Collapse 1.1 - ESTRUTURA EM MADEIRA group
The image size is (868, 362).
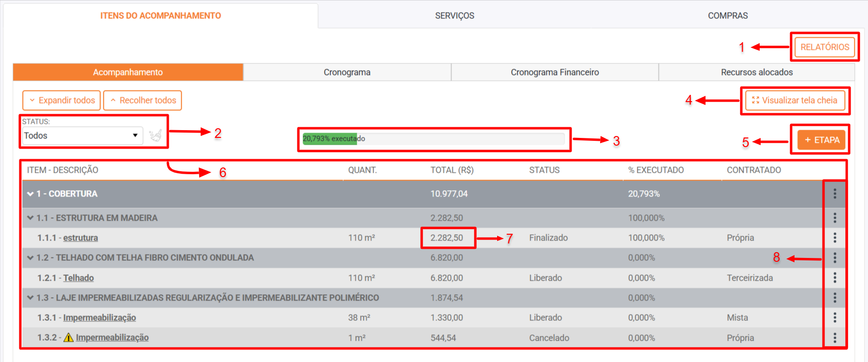(30, 218)
